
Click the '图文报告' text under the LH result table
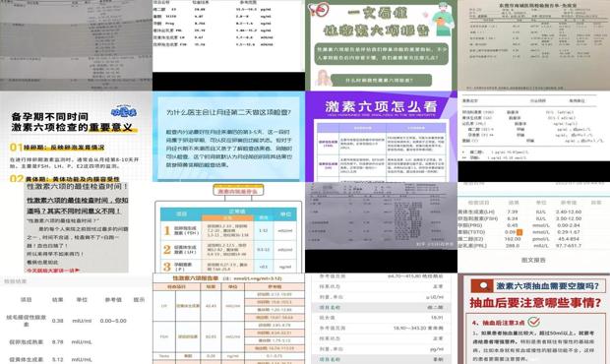point(533,260)
